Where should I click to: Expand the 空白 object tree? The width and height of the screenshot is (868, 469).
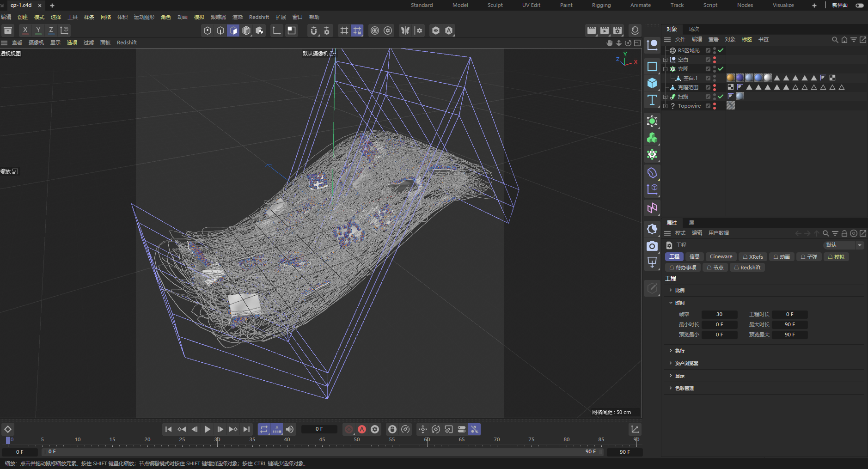[665, 60]
